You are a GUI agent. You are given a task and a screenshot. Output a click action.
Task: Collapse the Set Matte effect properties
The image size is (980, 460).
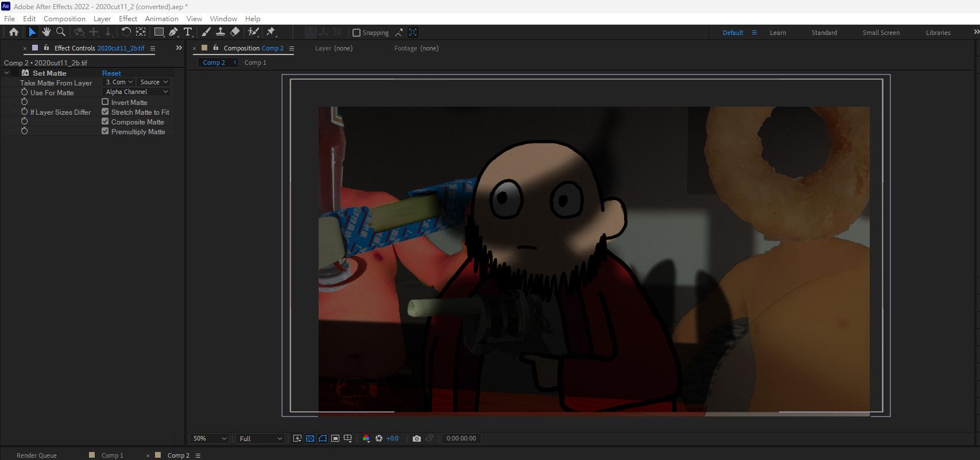7,73
